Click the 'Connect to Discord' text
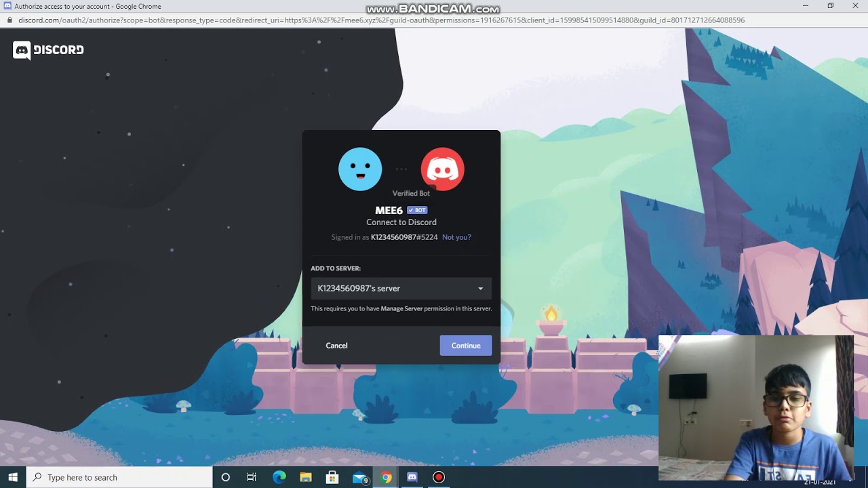Screen dimensions: 868x488 pyautogui.click(x=401, y=222)
